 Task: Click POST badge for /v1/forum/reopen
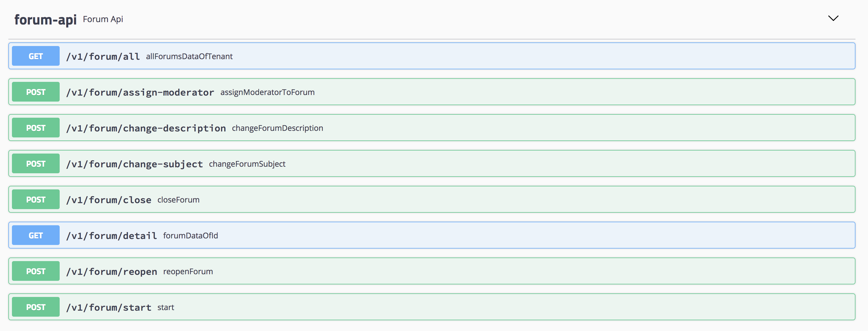tap(36, 271)
